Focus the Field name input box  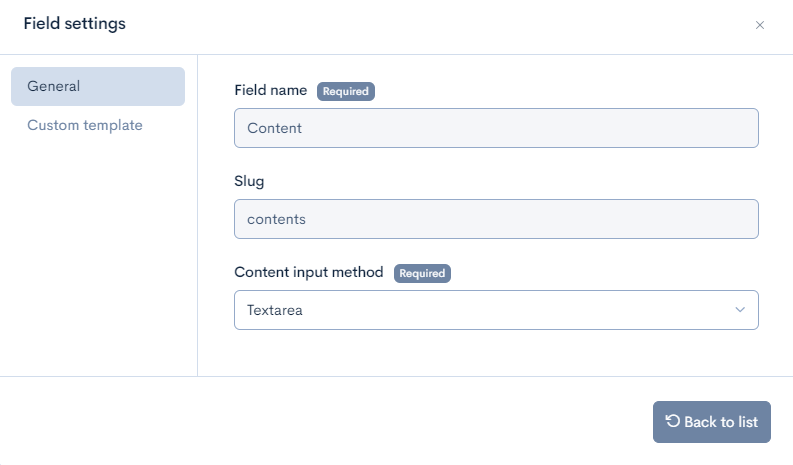point(496,128)
